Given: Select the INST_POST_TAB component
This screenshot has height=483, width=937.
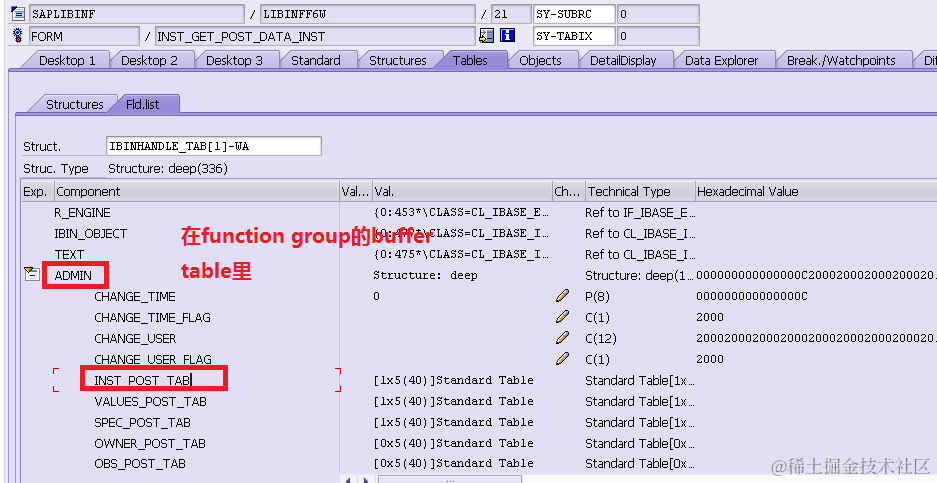Looking at the screenshot, I should tap(142, 380).
